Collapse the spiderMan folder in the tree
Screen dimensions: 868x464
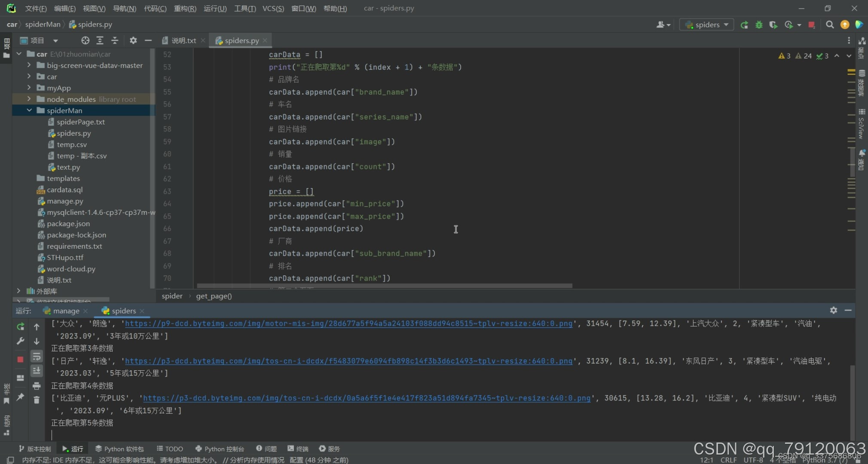[x=29, y=110]
